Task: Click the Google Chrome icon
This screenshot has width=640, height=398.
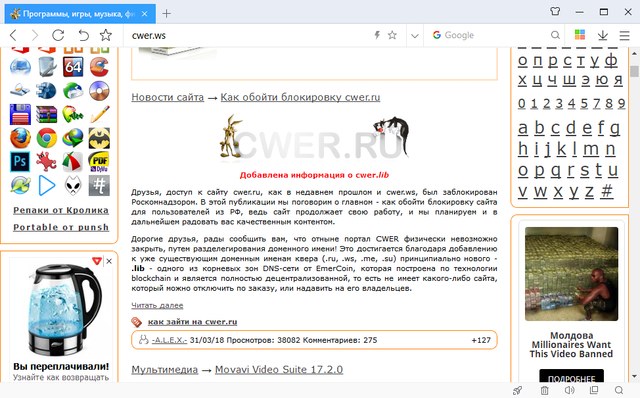Action: pyautogui.click(x=47, y=138)
